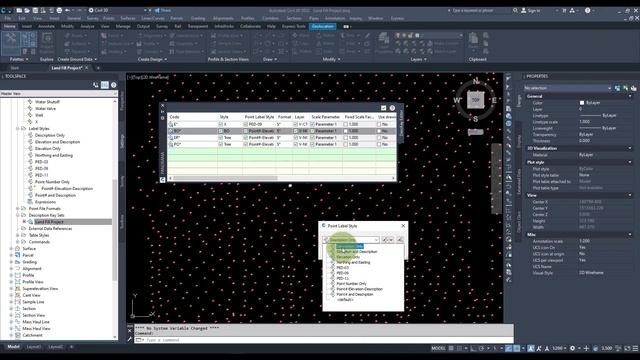Click the Catchment node icon in Toolspace tree
This screenshot has width=640, height=360.
18,335
